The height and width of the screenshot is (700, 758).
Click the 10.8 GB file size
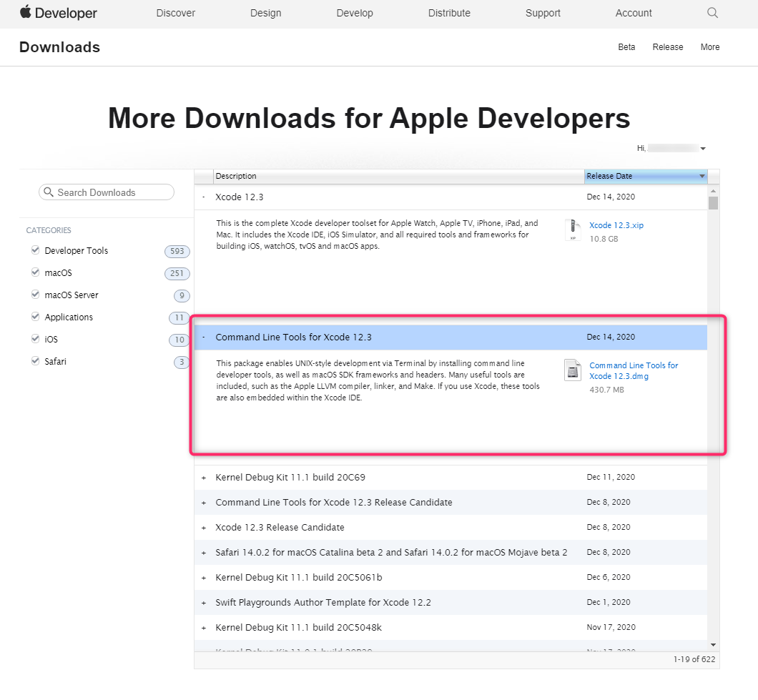click(x=604, y=239)
